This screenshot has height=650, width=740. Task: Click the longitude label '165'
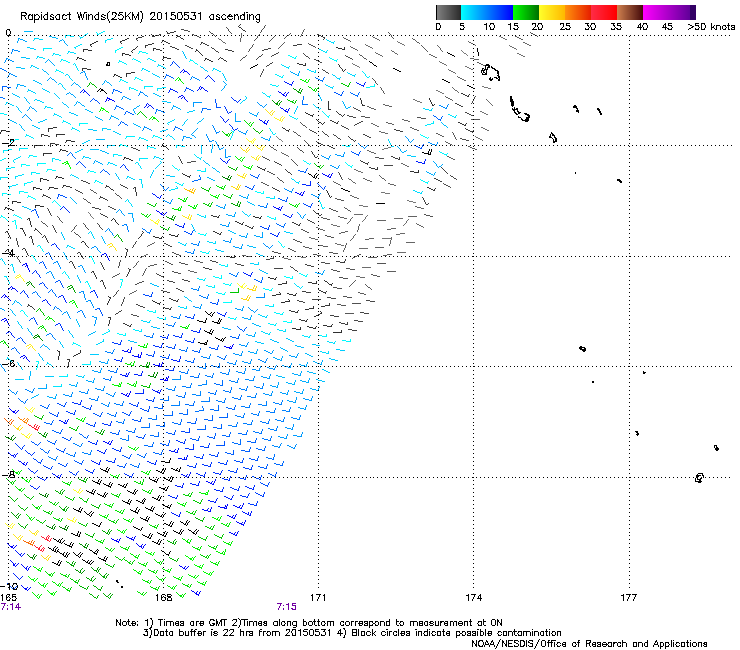(8, 598)
